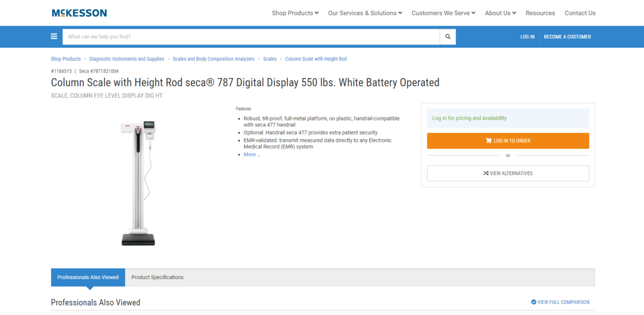Click the EMR-validated feature bullet text
644x315 pixels.
tap(318, 143)
